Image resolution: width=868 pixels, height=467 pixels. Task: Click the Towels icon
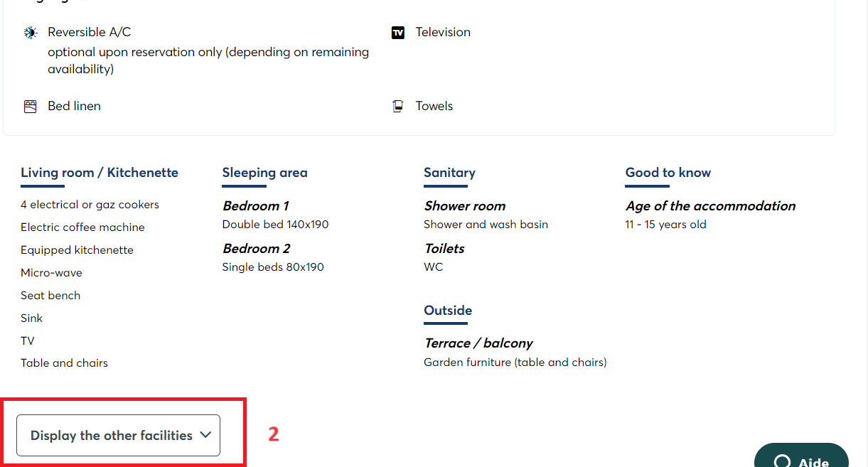click(398, 107)
